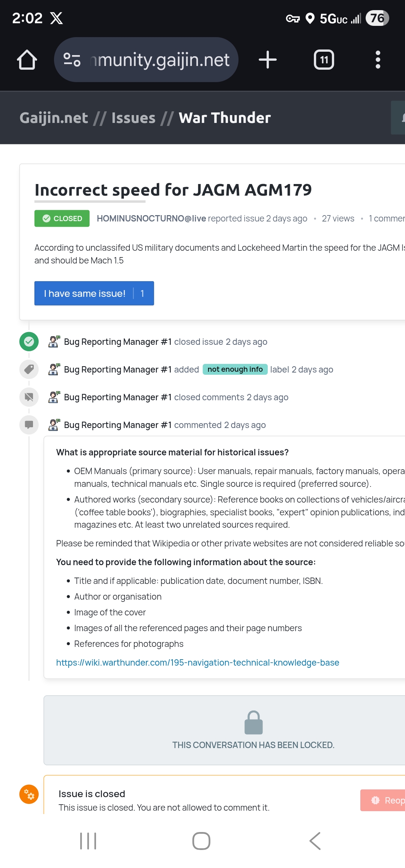Screen dimensions: 405x868
Task: Click the green CLOSED status badge
Action: tap(62, 218)
